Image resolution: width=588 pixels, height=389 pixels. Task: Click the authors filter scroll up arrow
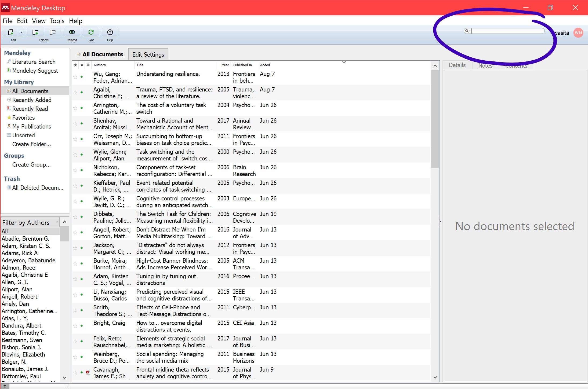tap(64, 222)
